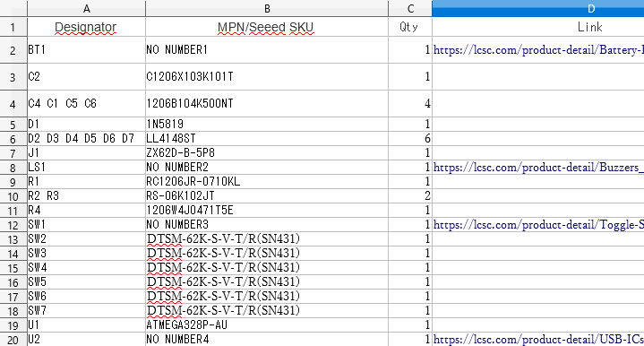The image size is (644, 346).
Task: Select cell ZX62D-B-5P8
Action: pos(267,153)
